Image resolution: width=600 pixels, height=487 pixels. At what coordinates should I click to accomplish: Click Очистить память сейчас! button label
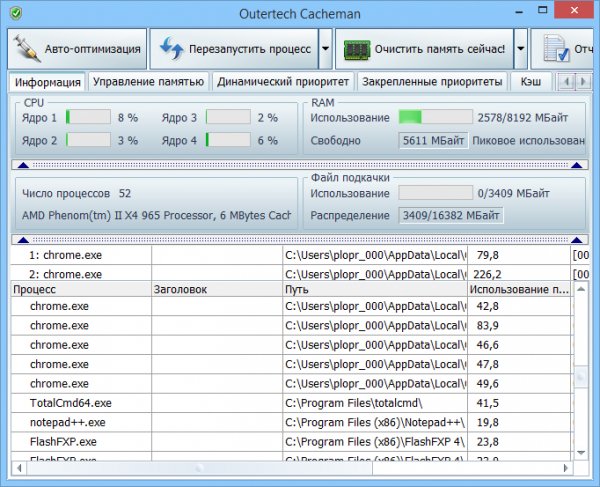pos(440,49)
